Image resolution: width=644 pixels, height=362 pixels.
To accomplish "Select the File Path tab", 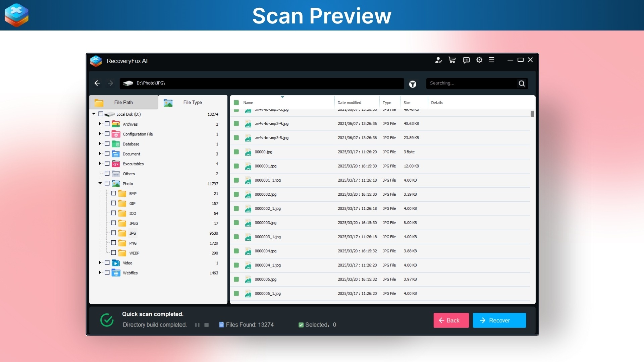I will [x=123, y=102].
